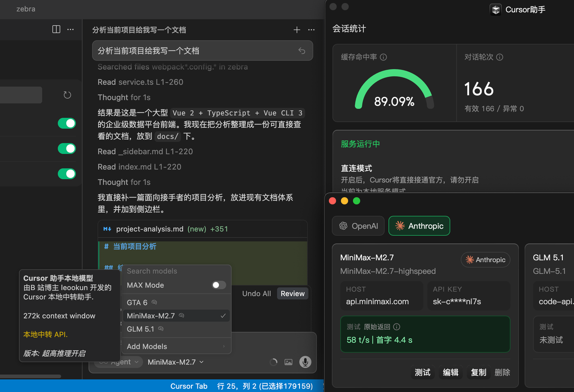Click the Cursor助手 app logo icon

[496, 9]
